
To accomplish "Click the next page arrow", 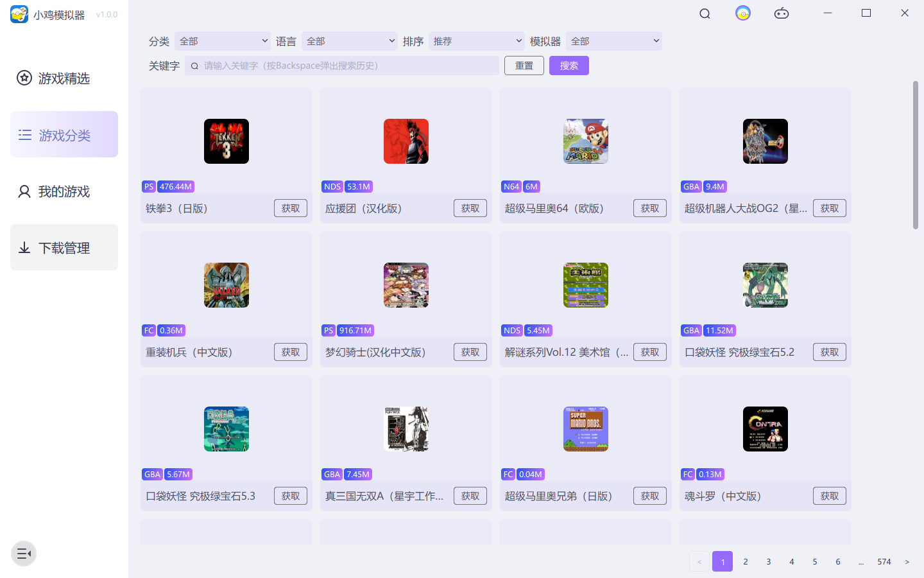I will coord(907,561).
